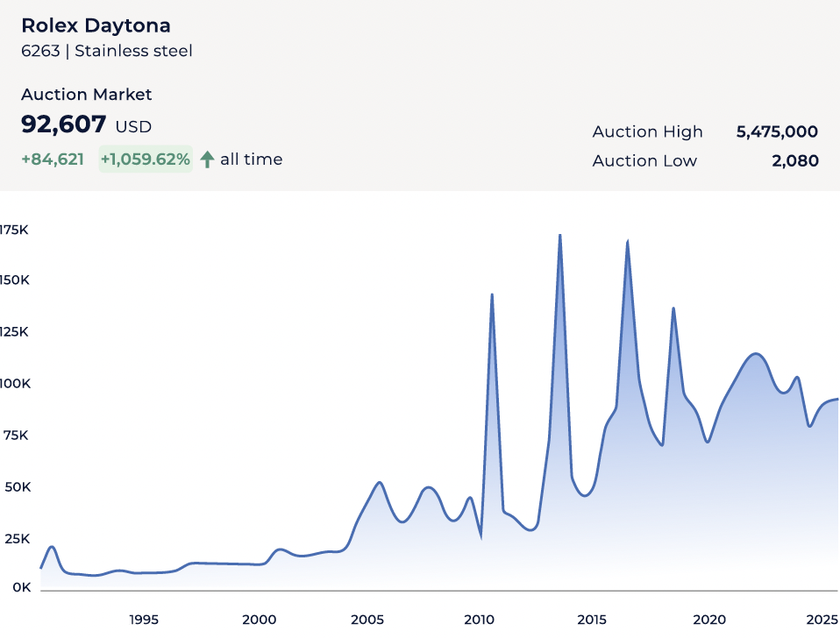Image resolution: width=840 pixels, height=638 pixels.
Task: Click the +1,059.62% percentage badge
Action: (x=145, y=159)
